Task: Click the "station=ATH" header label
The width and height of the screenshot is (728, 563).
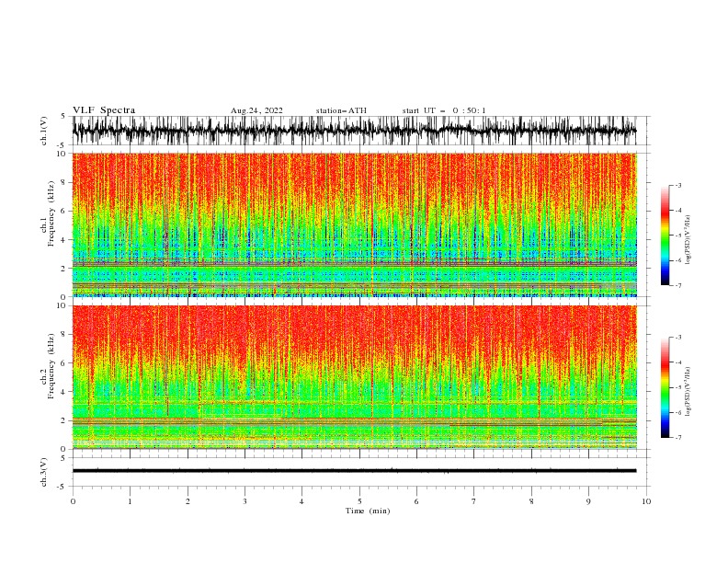Action: pyautogui.click(x=341, y=110)
